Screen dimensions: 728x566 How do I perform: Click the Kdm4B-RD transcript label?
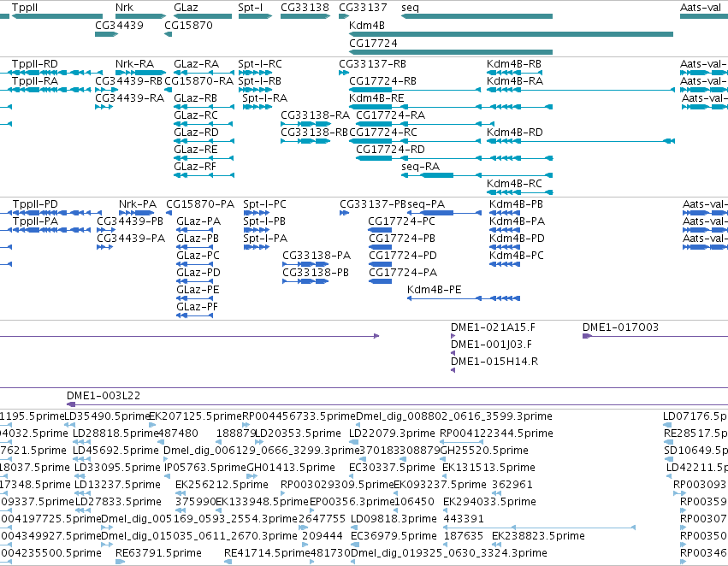[514, 133]
